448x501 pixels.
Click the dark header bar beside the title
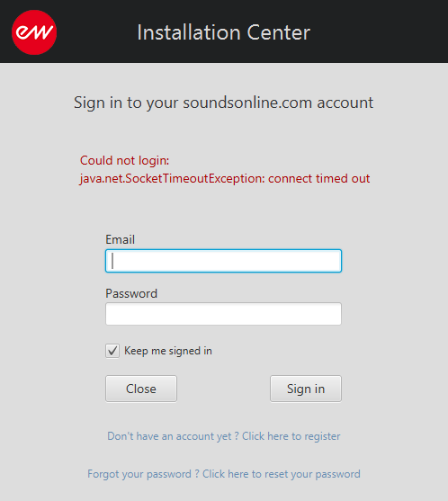point(379,32)
